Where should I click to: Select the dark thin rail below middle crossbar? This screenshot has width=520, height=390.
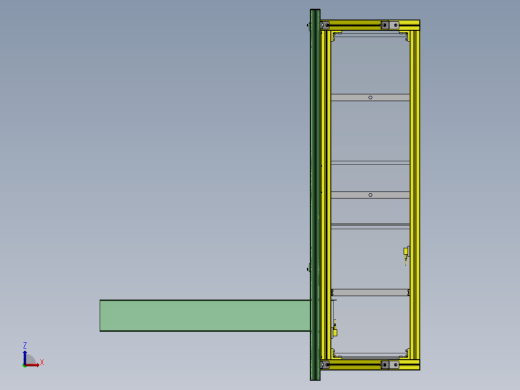click(370, 225)
